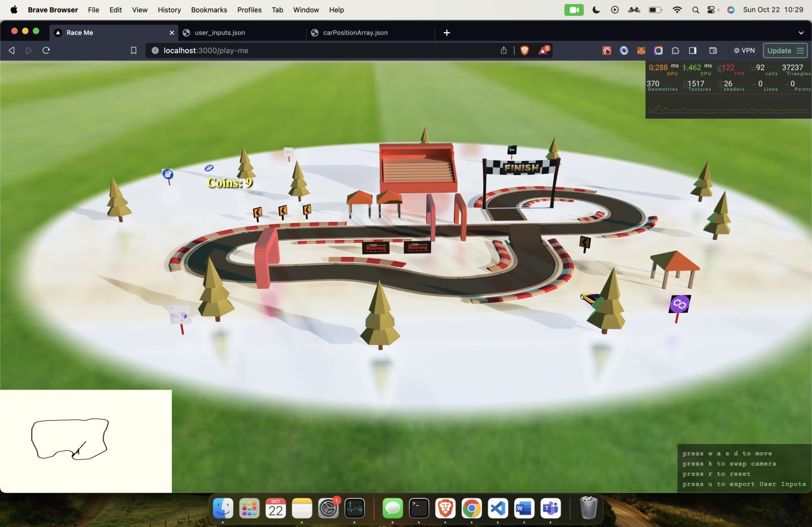Open Google Chrome from the dock
Screen dimensions: 812x527
coord(471,508)
